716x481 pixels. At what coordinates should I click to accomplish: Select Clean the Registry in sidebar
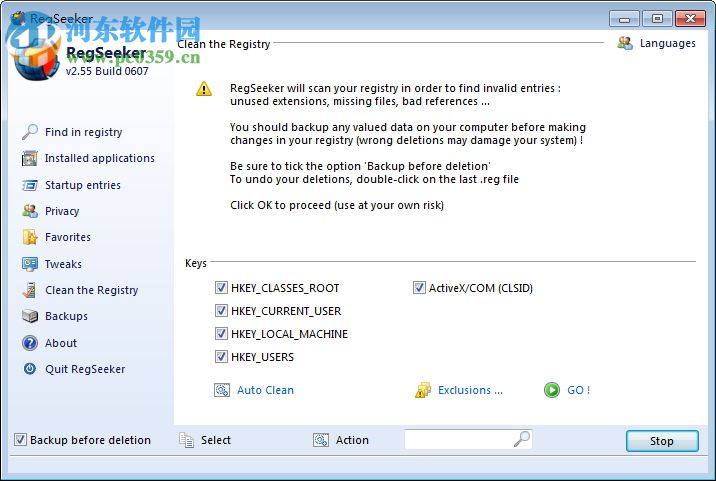[x=91, y=290]
